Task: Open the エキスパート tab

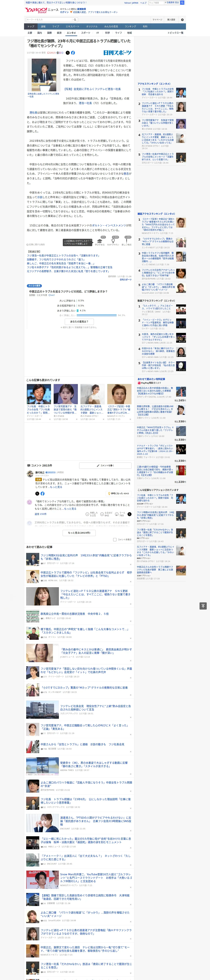Action: coord(72,27)
